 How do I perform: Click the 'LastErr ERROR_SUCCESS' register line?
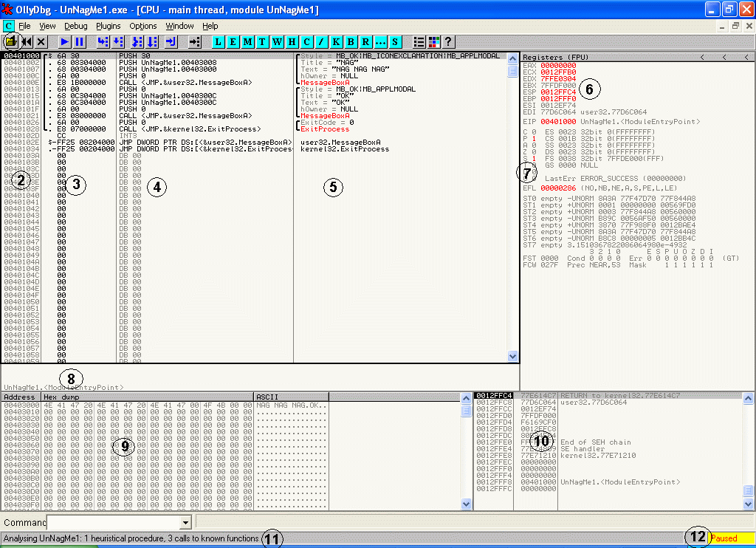pos(615,179)
